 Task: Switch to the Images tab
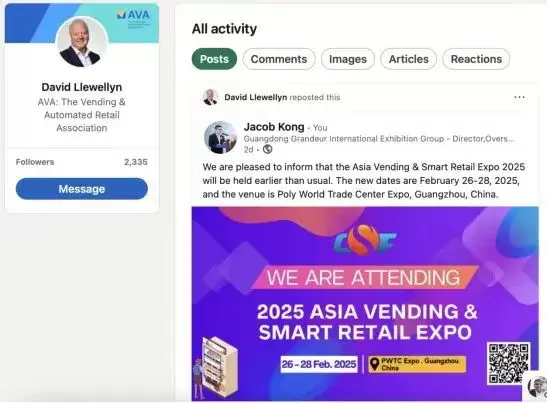pyautogui.click(x=348, y=59)
